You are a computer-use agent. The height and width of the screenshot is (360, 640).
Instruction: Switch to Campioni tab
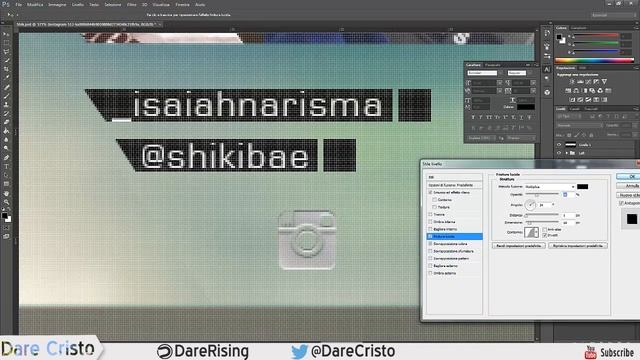point(578,28)
